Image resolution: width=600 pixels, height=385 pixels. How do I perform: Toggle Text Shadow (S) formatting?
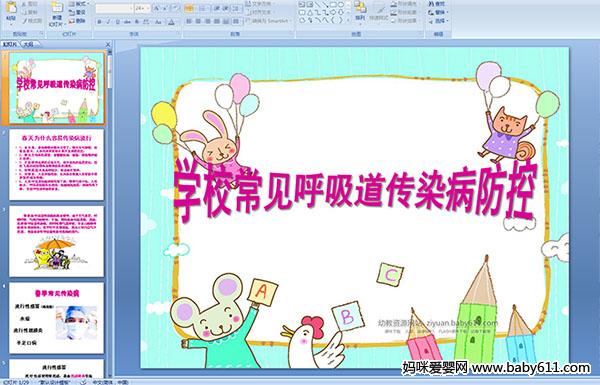click(x=136, y=22)
